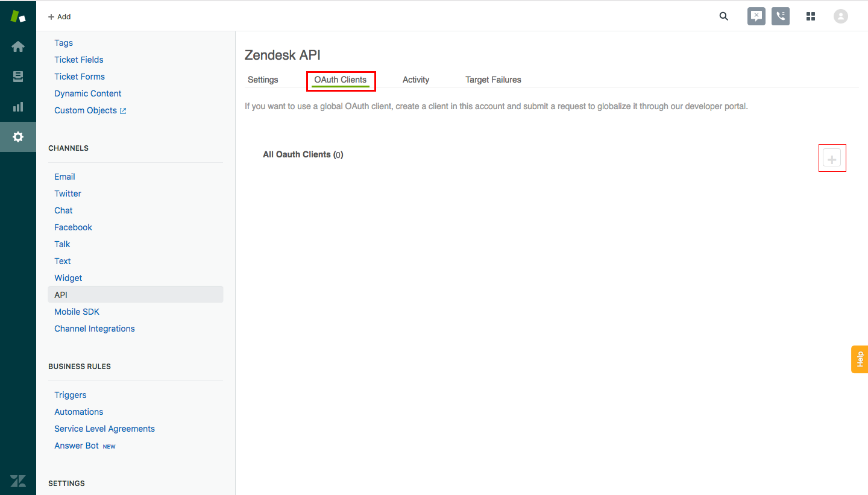Open the Mobile SDK channel
The width and height of the screenshot is (868, 495).
(x=77, y=312)
